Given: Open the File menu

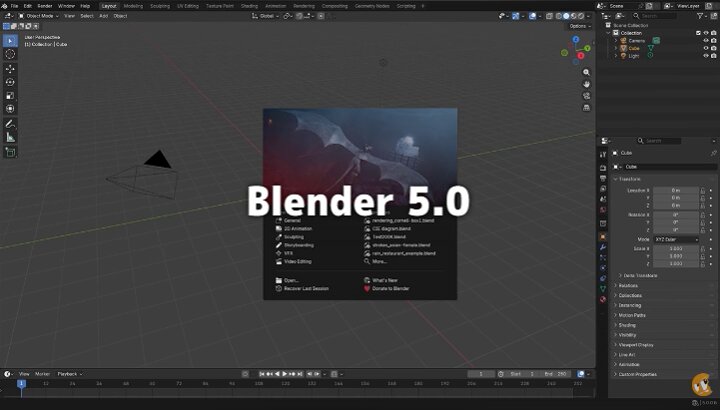Looking at the screenshot, I should 14,6.
